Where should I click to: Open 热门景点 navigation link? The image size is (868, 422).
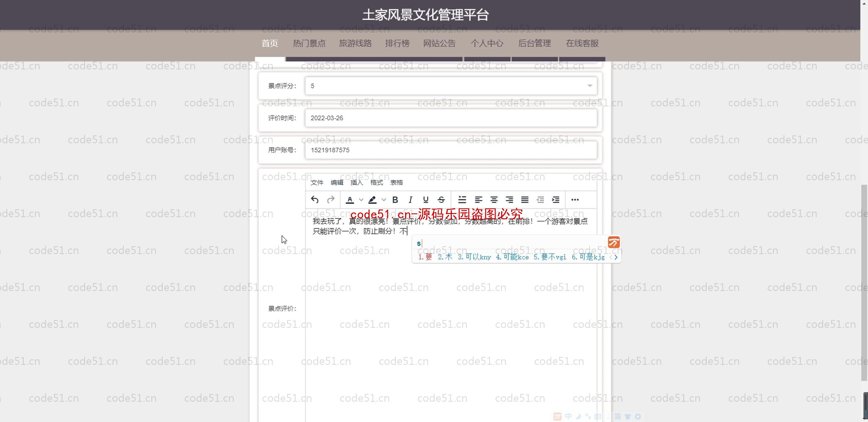click(309, 43)
